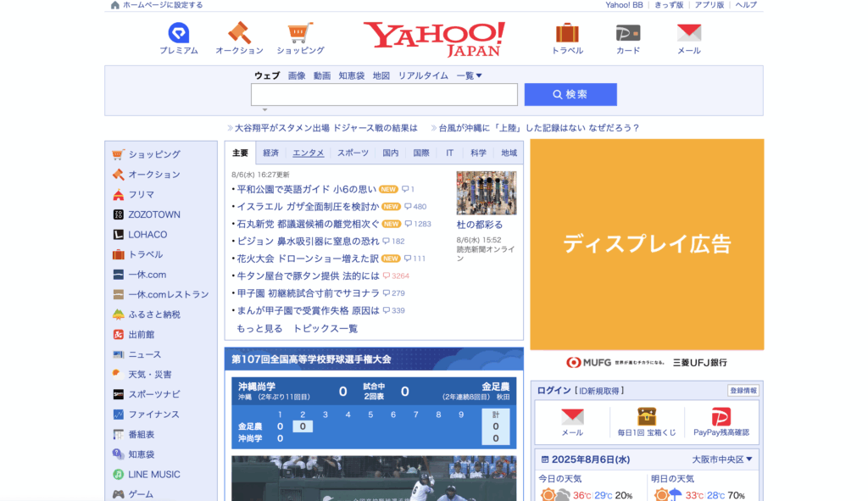
Task: Open the きっず版 link at top
Action: coord(669,5)
